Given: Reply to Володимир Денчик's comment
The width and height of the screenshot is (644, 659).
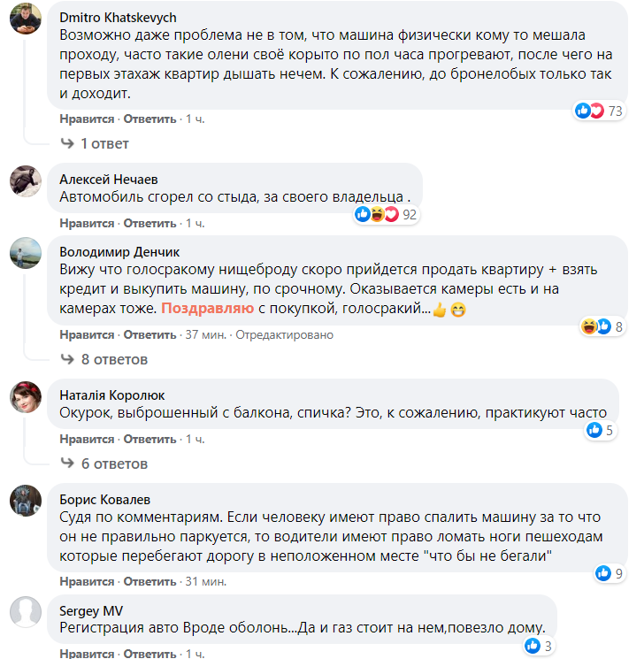Looking at the screenshot, I should tap(149, 335).
